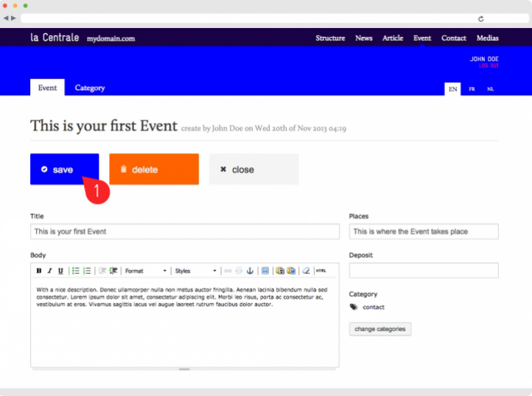This screenshot has width=532, height=396.
Task: Open the Styles dropdown
Action: pos(196,271)
